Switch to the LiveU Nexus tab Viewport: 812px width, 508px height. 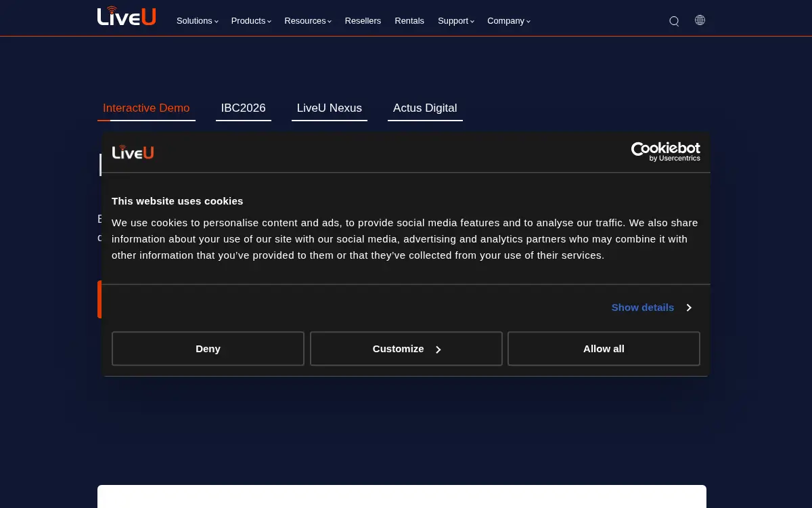(330, 108)
